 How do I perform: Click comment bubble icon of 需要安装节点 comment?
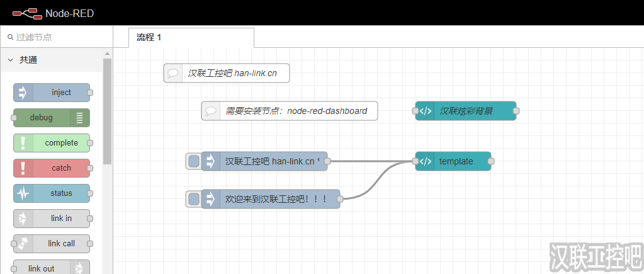(211, 111)
